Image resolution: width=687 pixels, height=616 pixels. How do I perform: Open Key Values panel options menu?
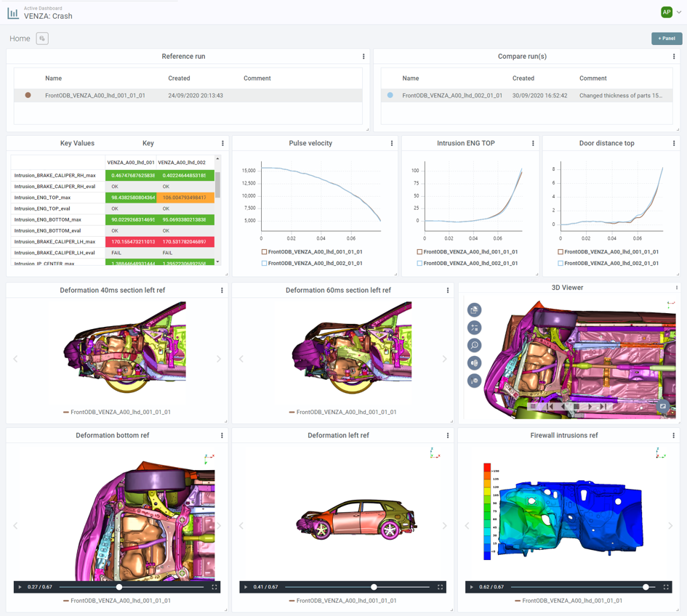222,143
